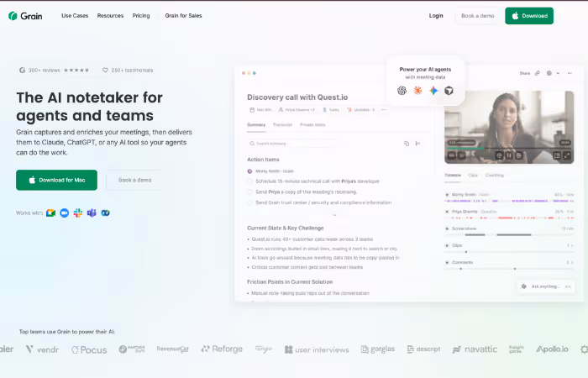The width and height of the screenshot is (588, 378).
Task: Click the Share button
Action: 525,73
